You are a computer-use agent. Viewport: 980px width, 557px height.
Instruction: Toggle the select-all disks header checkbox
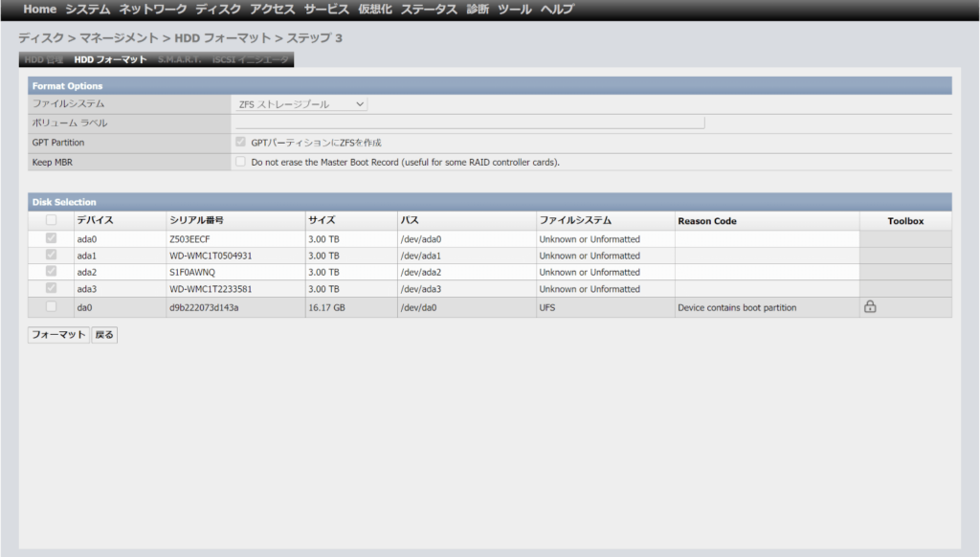coord(52,221)
